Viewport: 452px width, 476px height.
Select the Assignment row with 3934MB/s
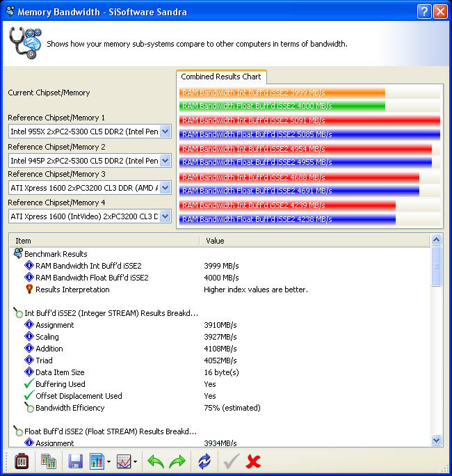[x=220, y=443]
